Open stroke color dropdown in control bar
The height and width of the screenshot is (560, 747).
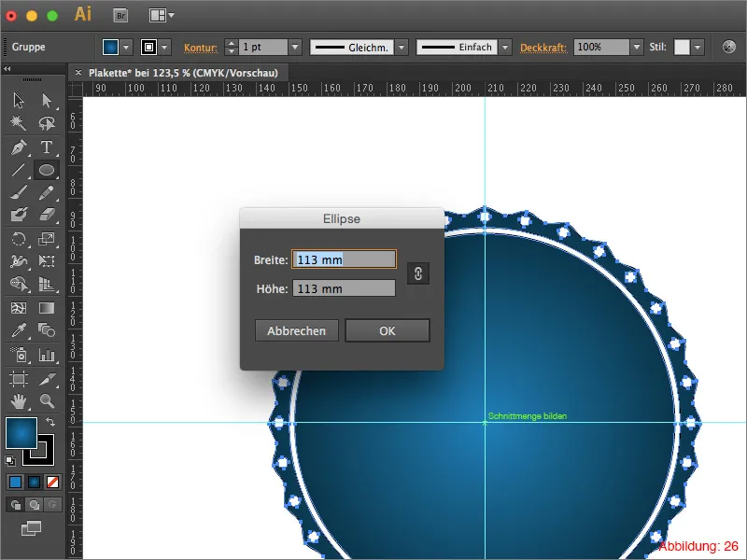pyautogui.click(x=164, y=48)
